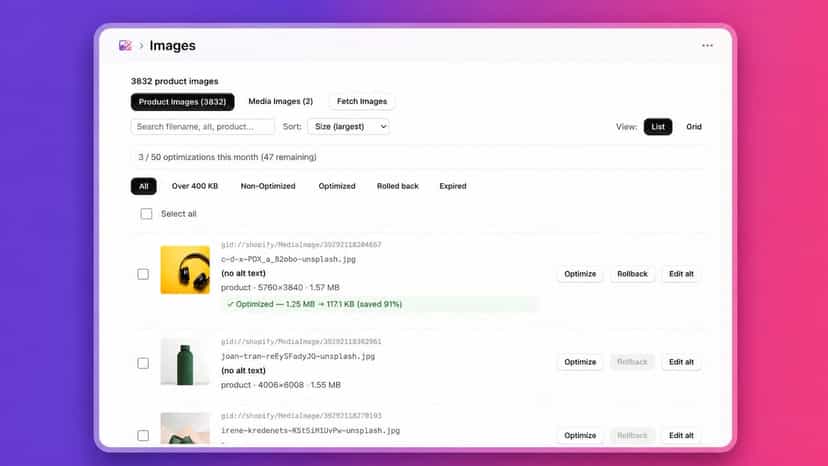
Task: Filter by Over 400 KB
Action: pyautogui.click(x=194, y=186)
